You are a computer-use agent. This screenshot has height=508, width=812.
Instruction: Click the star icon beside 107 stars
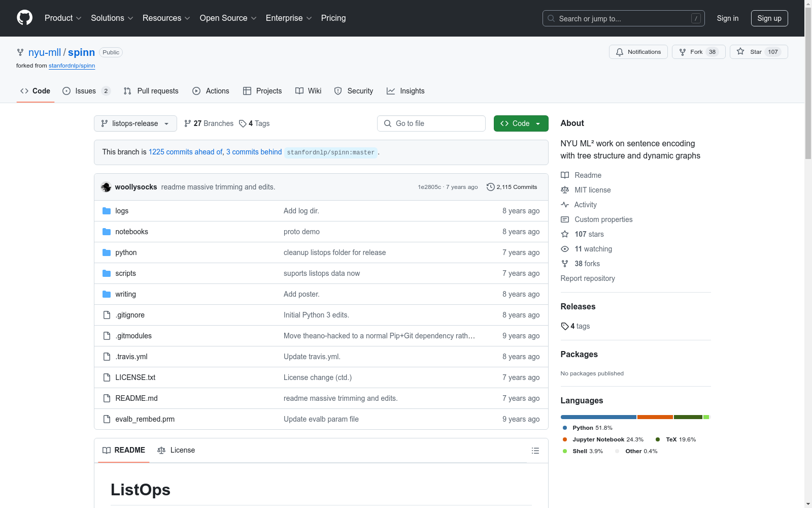click(x=565, y=234)
